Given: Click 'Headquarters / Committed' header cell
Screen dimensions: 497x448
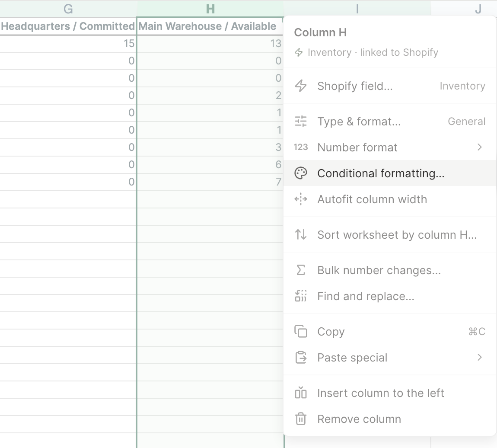Looking at the screenshot, I should coord(68,26).
